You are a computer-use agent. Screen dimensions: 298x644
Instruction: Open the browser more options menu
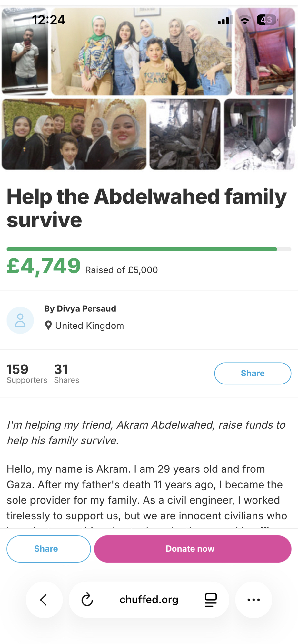[253, 600]
